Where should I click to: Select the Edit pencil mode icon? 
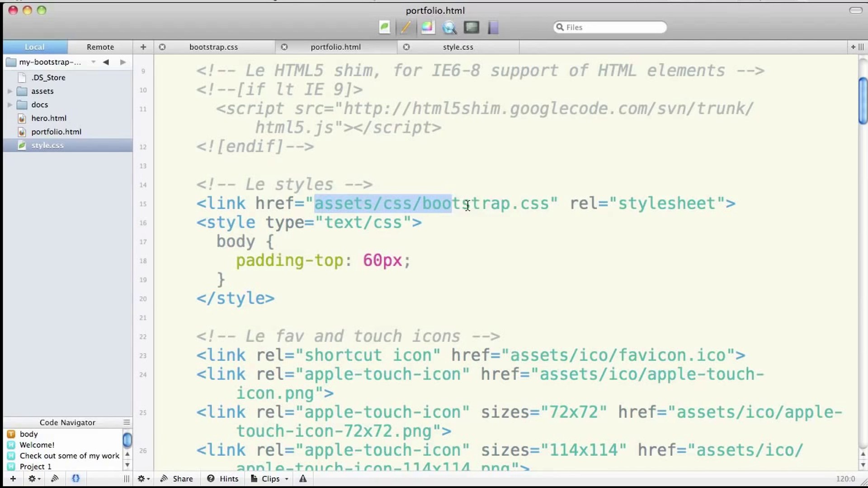(x=406, y=28)
